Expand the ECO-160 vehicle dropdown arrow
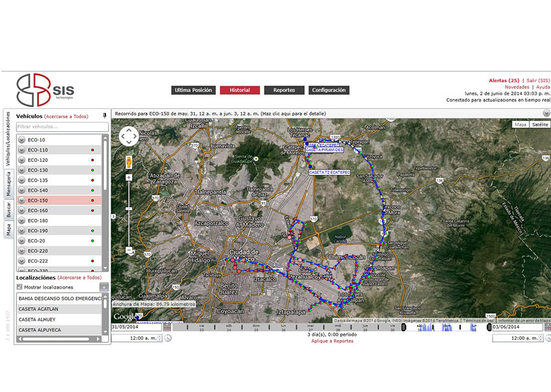The height and width of the screenshot is (392, 551). click(22, 211)
